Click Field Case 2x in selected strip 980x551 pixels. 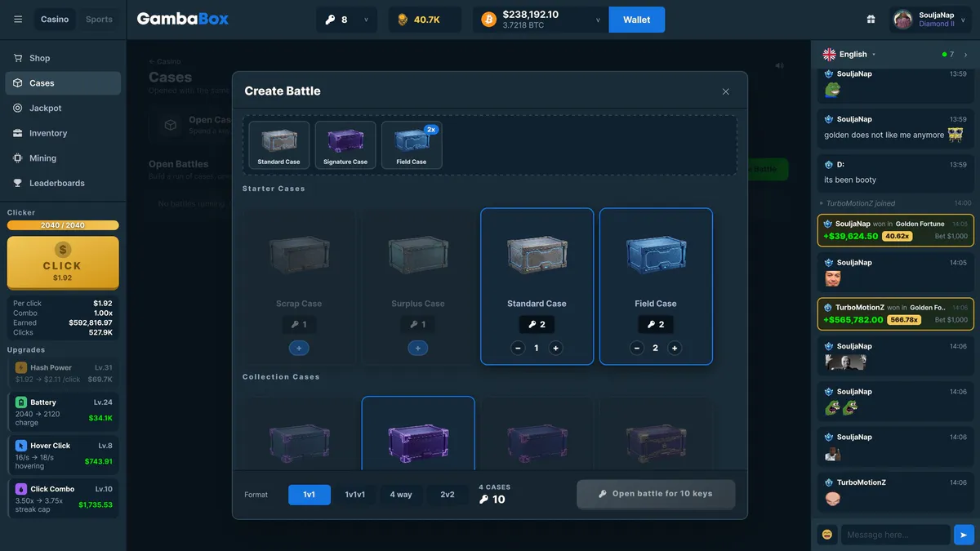412,145
